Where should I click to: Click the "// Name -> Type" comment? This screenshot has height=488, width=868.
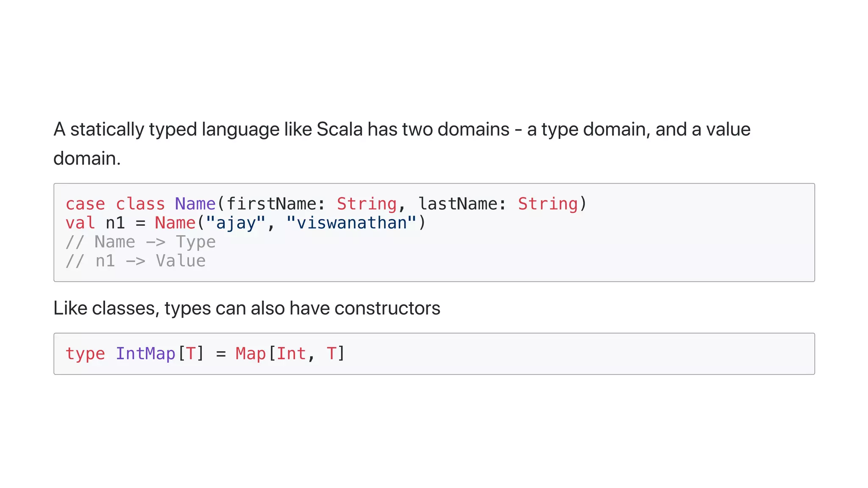(141, 242)
